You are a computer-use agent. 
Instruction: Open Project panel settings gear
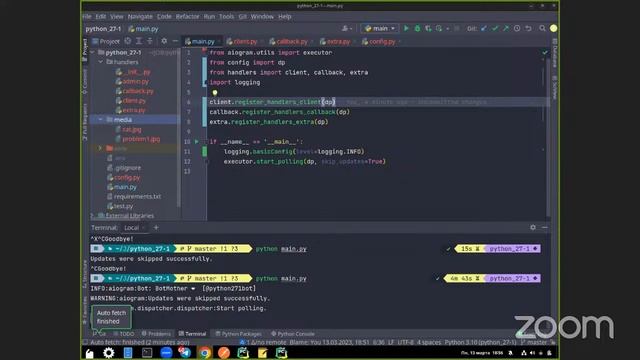[164, 41]
